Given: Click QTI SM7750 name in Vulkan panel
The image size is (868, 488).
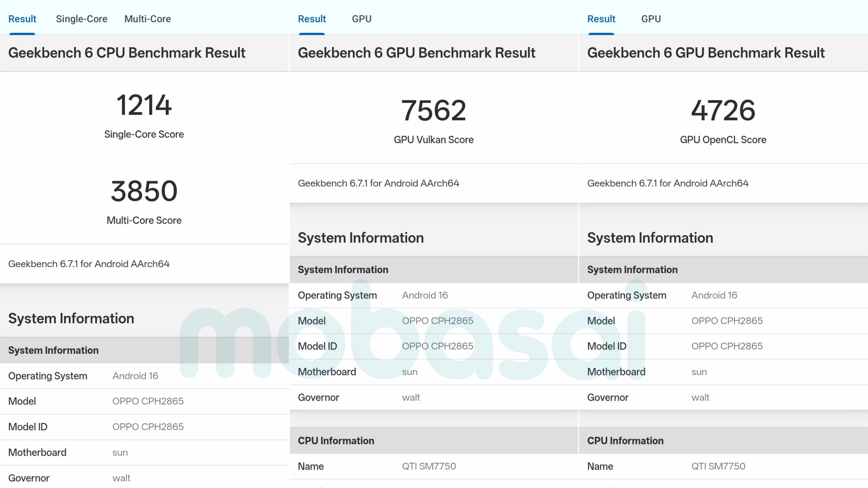Looking at the screenshot, I should pyautogui.click(x=429, y=466).
